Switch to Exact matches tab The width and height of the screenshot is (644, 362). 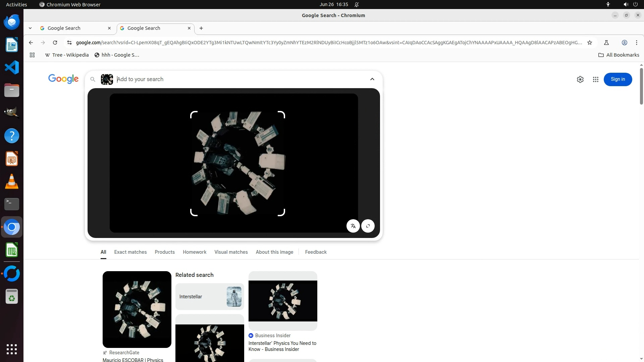(x=130, y=252)
